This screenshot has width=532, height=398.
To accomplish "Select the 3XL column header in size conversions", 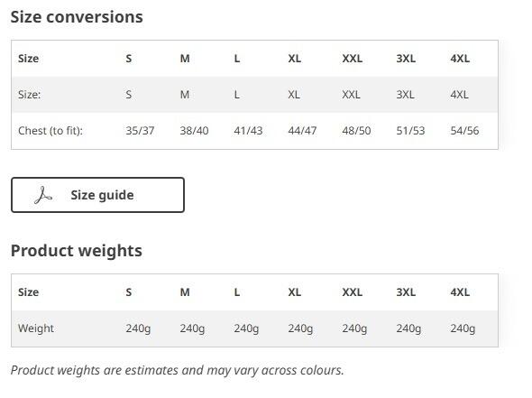I will click(406, 59).
